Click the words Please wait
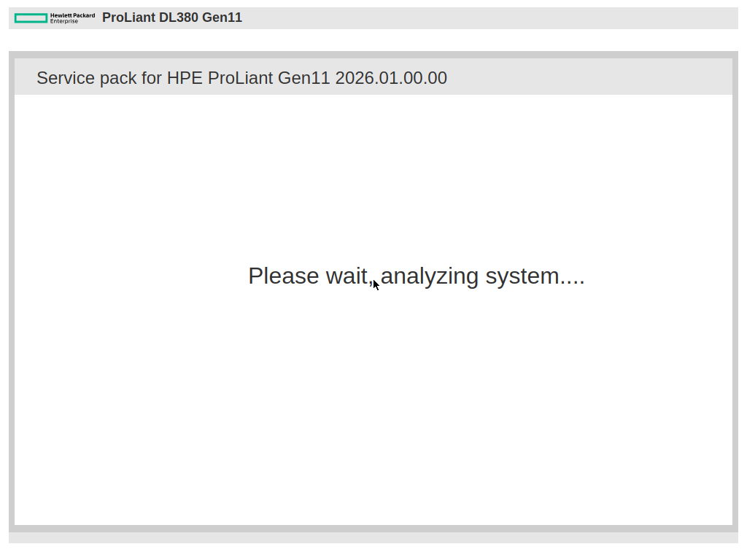 pyautogui.click(x=308, y=276)
